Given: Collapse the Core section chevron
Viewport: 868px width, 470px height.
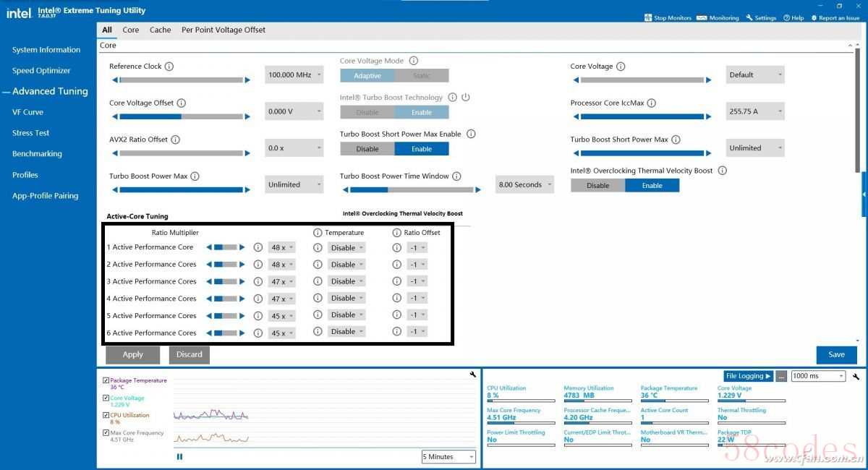Looking at the screenshot, I should point(849,45).
